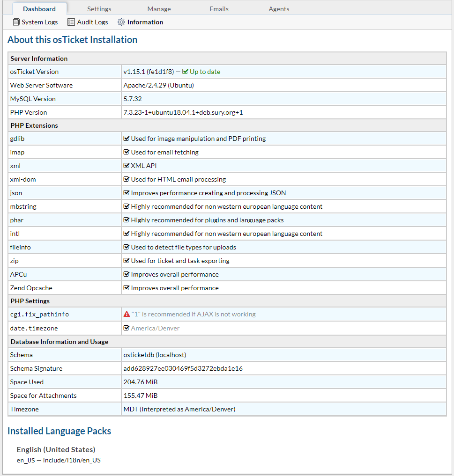This screenshot has width=454, height=476.
Task: Click the red warning icon for cgi.fix_pathinfo
Action: 127,315
